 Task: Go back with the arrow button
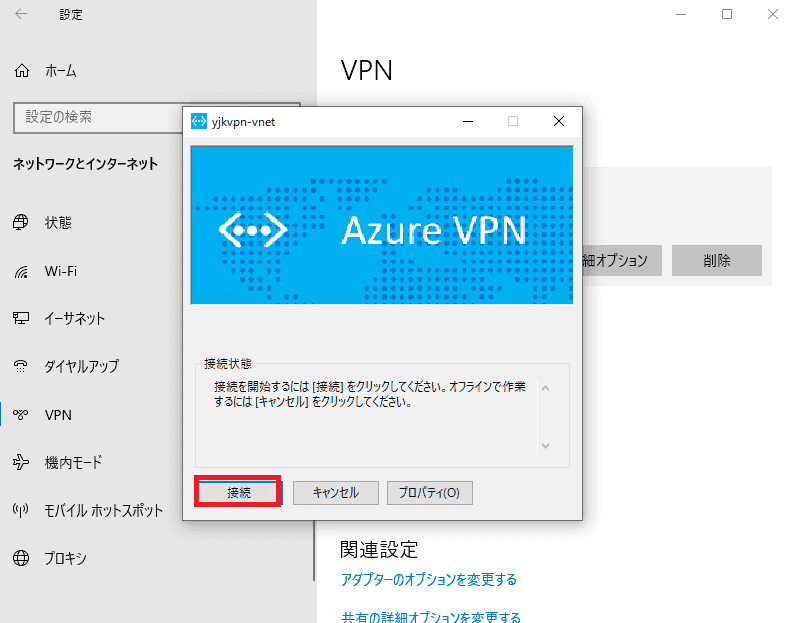click(x=21, y=14)
